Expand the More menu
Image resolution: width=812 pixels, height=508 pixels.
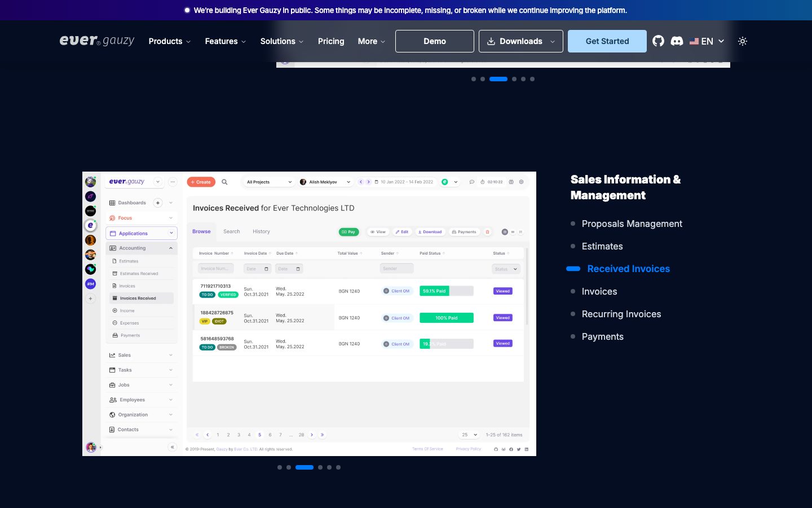(x=372, y=41)
